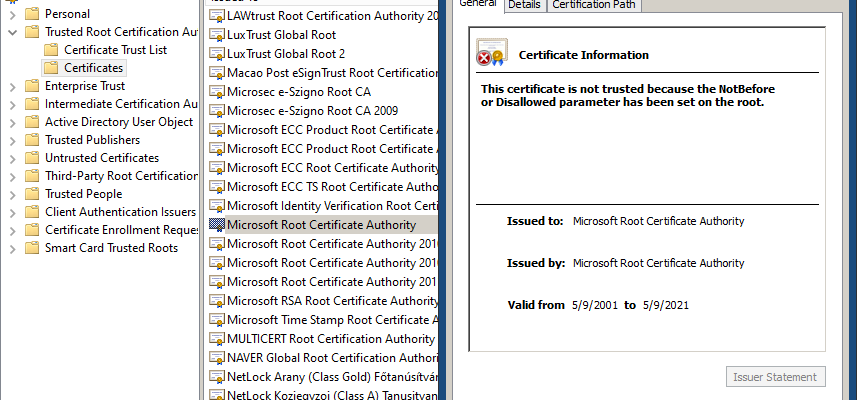Viewport: 858px width, 400px height.
Task: Select Certificate Enrollment Requests in tree
Action: click(x=121, y=230)
